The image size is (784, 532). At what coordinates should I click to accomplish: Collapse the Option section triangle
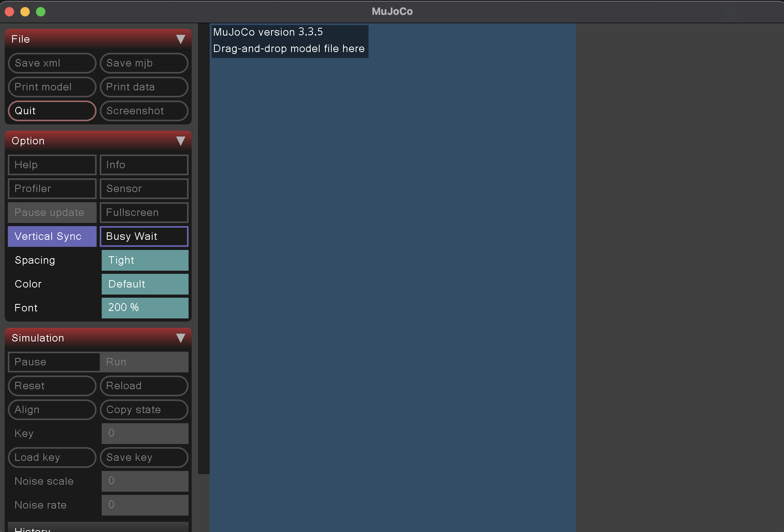point(180,141)
